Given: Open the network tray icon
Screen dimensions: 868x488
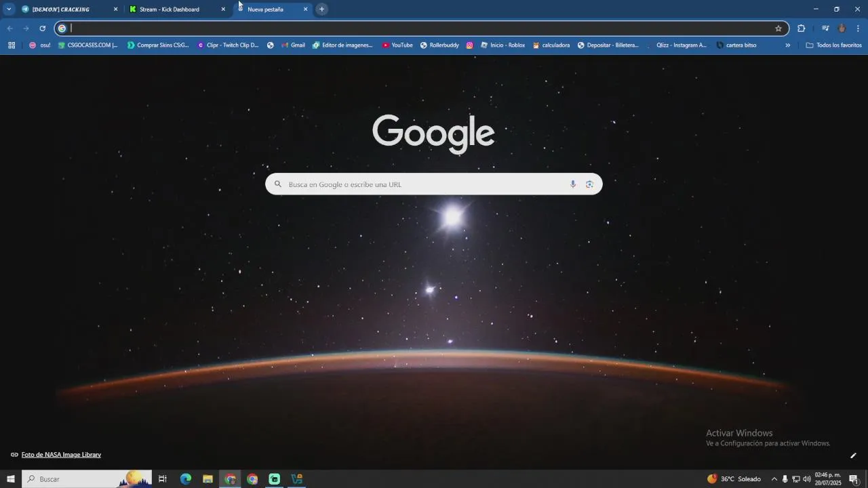Looking at the screenshot, I should (796, 479).
